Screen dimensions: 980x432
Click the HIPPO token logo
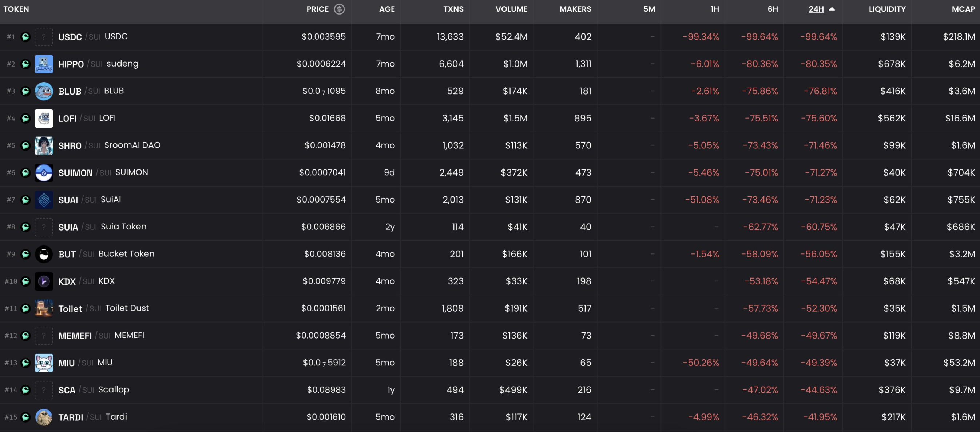click(44, 64)
